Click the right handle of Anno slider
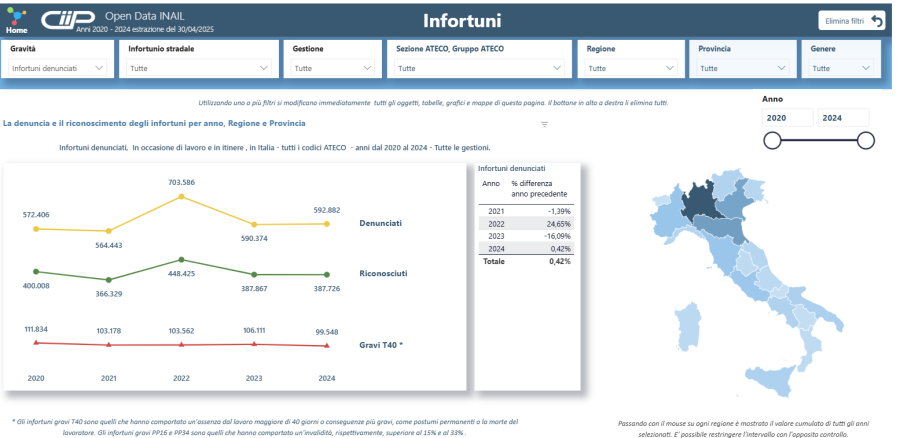Viewport: 900px width, 438px height. click(x=866, y=141)
